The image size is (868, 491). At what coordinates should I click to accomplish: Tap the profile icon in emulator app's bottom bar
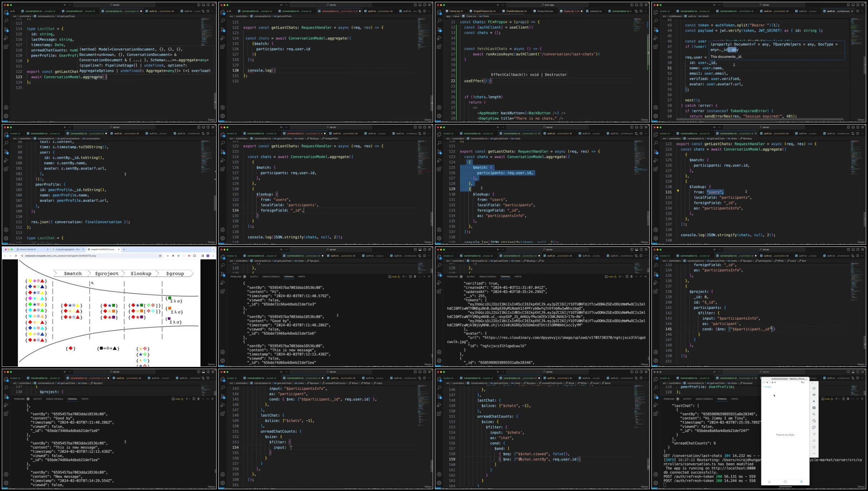[801, 482]
